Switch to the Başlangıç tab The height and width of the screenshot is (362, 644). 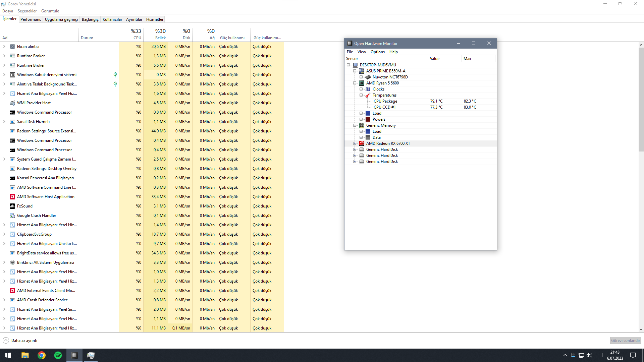(x=90, y=19)
